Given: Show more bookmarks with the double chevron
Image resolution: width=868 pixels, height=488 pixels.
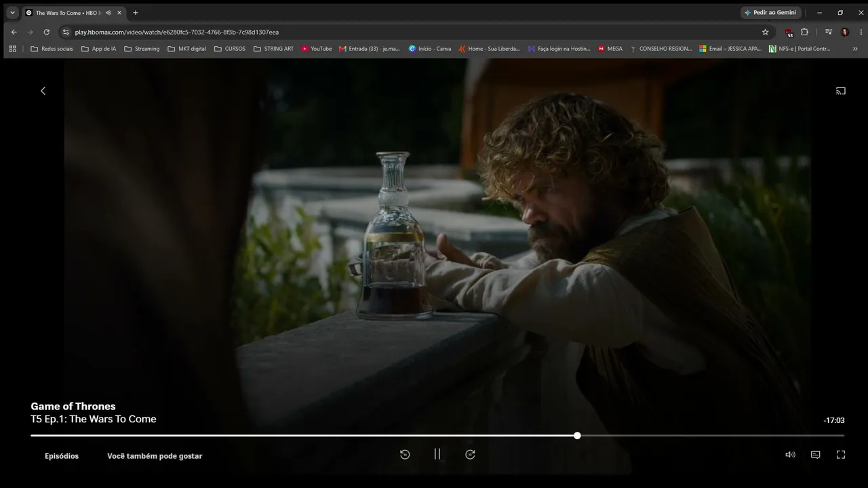Looking at the screenshot, I should click(x=855, y=49).
